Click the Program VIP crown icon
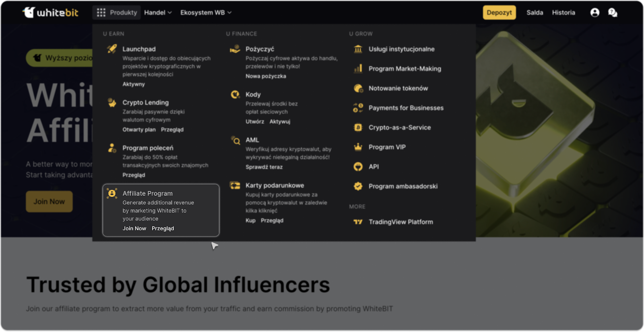This screenshot has height=332, width=644. click(x=358, y=147)
